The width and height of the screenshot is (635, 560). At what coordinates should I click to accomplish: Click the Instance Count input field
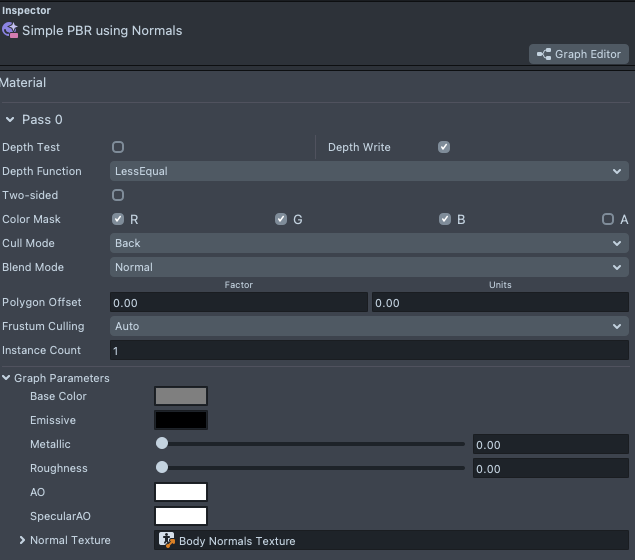[x=369, y=350]
